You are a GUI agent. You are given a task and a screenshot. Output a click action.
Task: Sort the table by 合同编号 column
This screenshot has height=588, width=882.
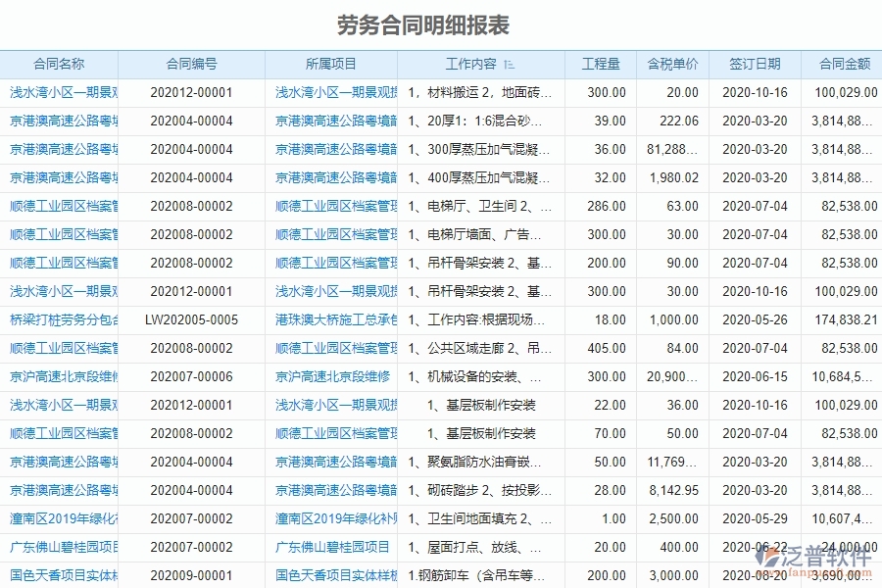192,63
